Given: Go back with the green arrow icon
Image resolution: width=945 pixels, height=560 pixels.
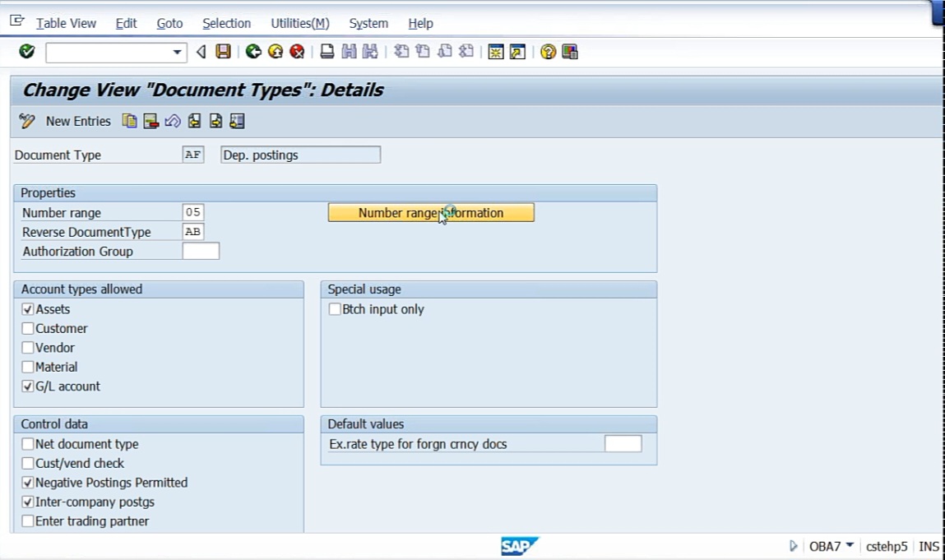Looking at the screenshot, I should coord(253,52).
